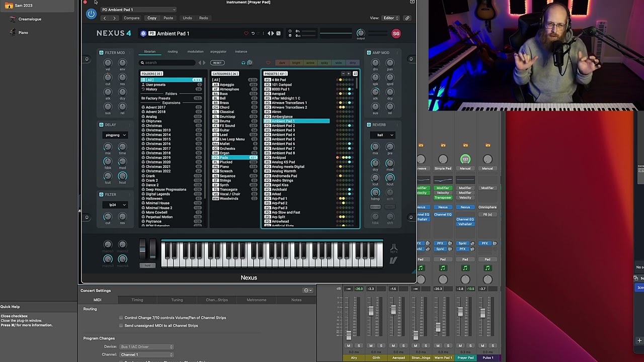Screen dimensions: 644x362
Task: Go to next setting with right arrow
Action: pos(114,18)
